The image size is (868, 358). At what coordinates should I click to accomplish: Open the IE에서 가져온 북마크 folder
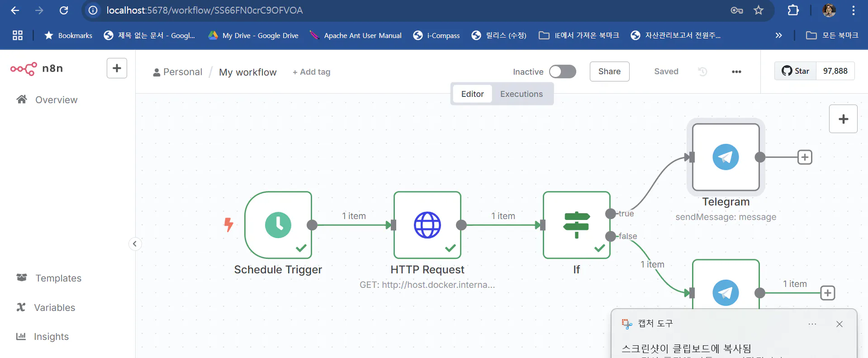coord(579,35)
